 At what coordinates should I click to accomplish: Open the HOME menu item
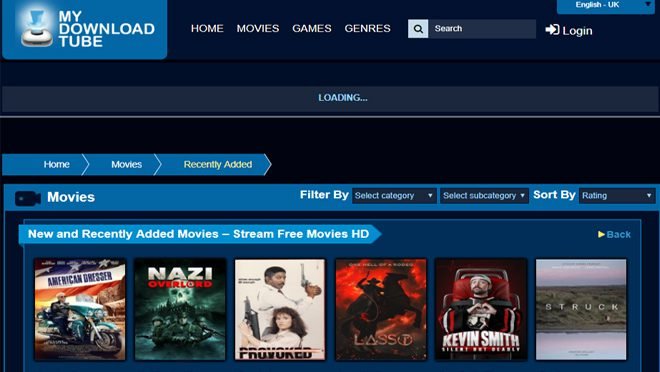207,29
